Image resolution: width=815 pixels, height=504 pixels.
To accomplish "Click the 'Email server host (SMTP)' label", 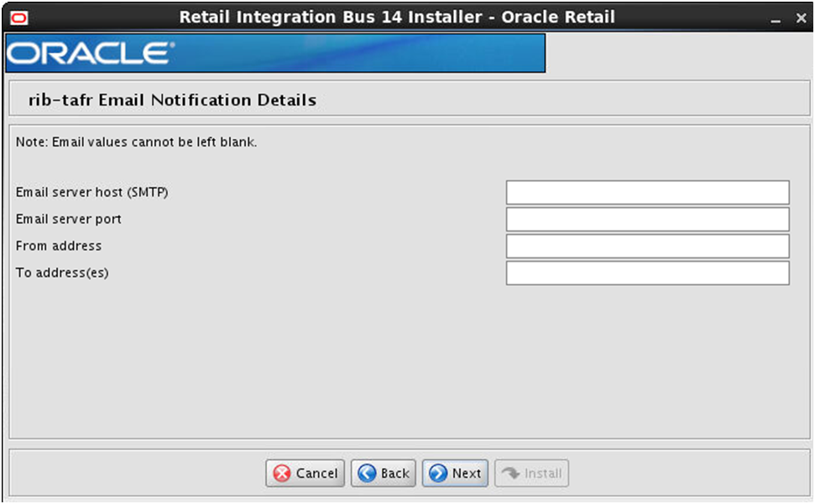I will 92,193.
